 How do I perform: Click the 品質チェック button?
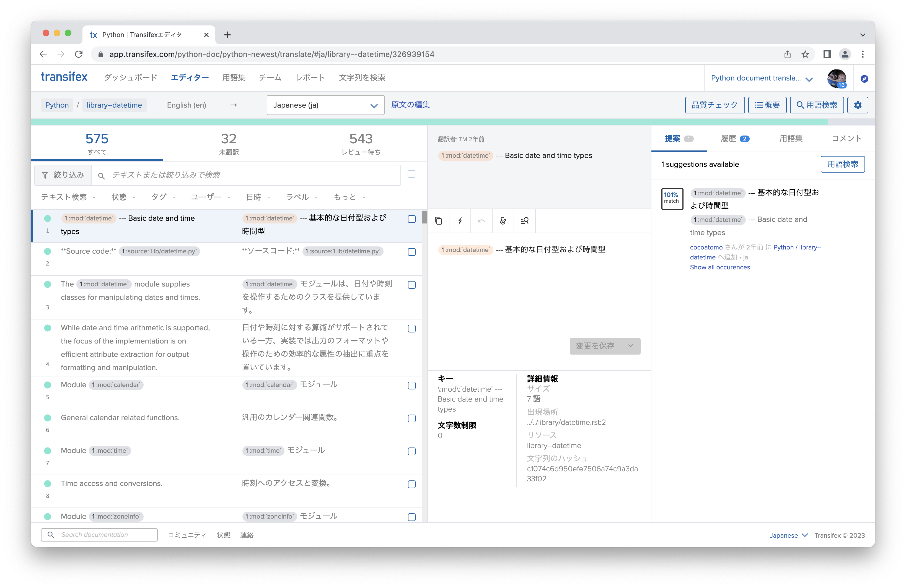pyautogui.click(x=714, y=105)
